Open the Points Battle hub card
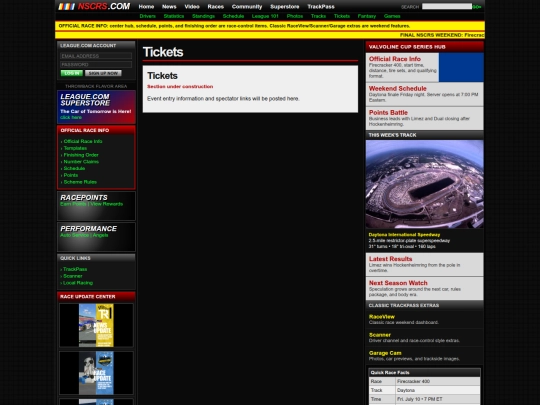This screenshot has height=405, width=540. (x=425, y=118)
